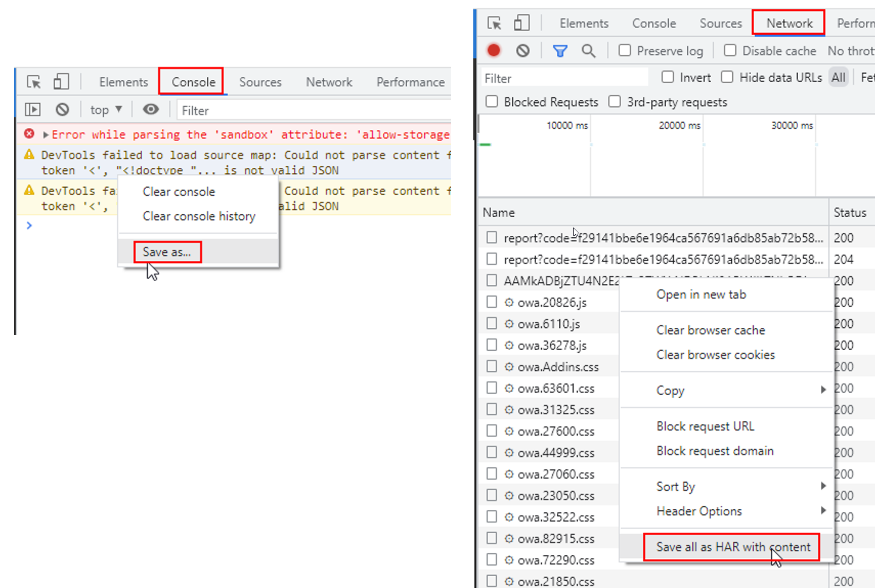
Task: Choose Save as... from console menu
Action: click(167, 252)
